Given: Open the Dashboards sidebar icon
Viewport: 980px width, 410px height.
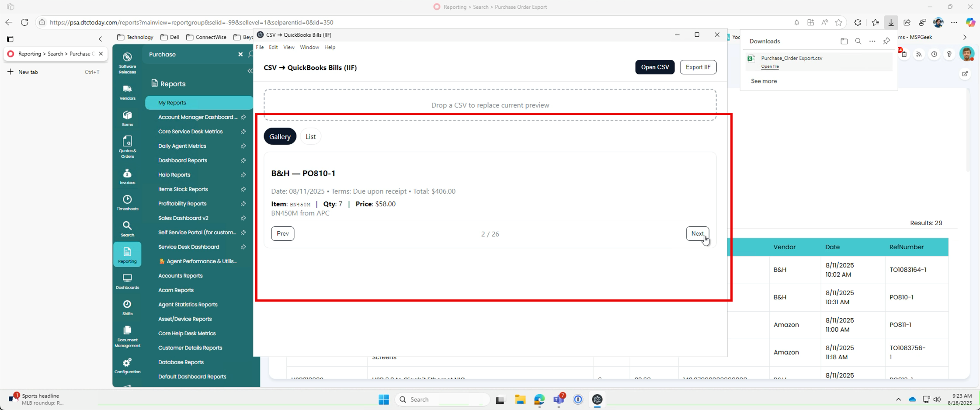Looking at the screenshot, I should [127, 281].
